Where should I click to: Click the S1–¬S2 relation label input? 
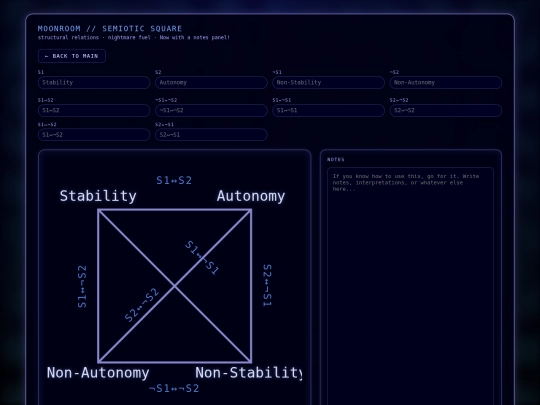coord(94,135)
